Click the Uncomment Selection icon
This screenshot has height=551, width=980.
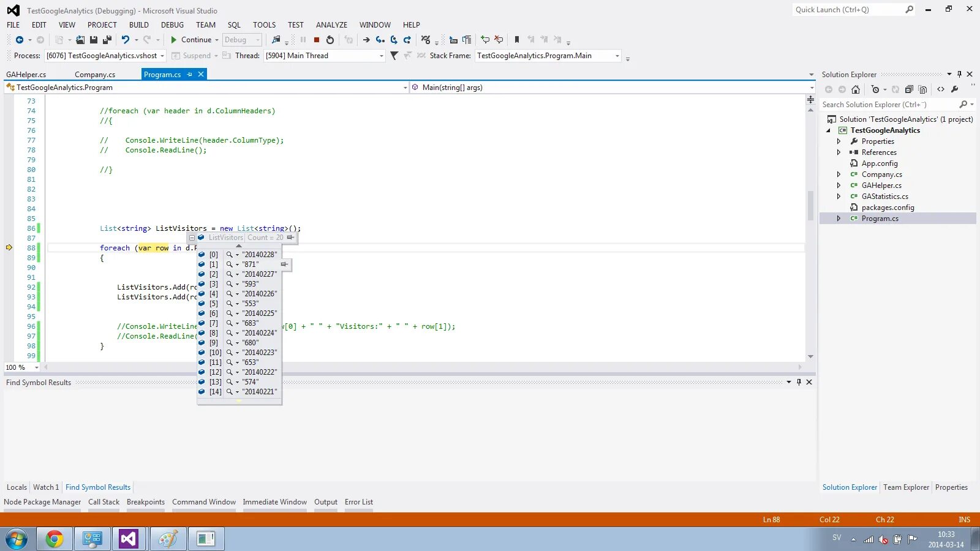pos(499,40)
